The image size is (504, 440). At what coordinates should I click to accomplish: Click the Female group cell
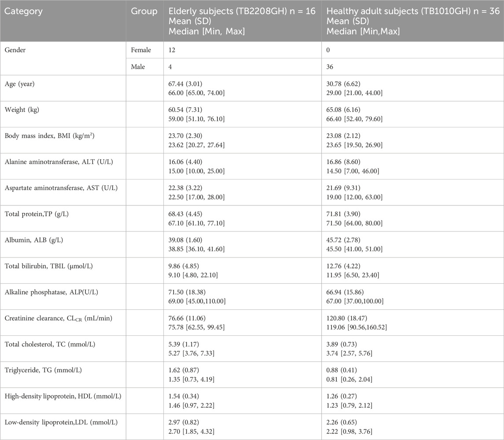pyautogui.click(x=141, y=50)
